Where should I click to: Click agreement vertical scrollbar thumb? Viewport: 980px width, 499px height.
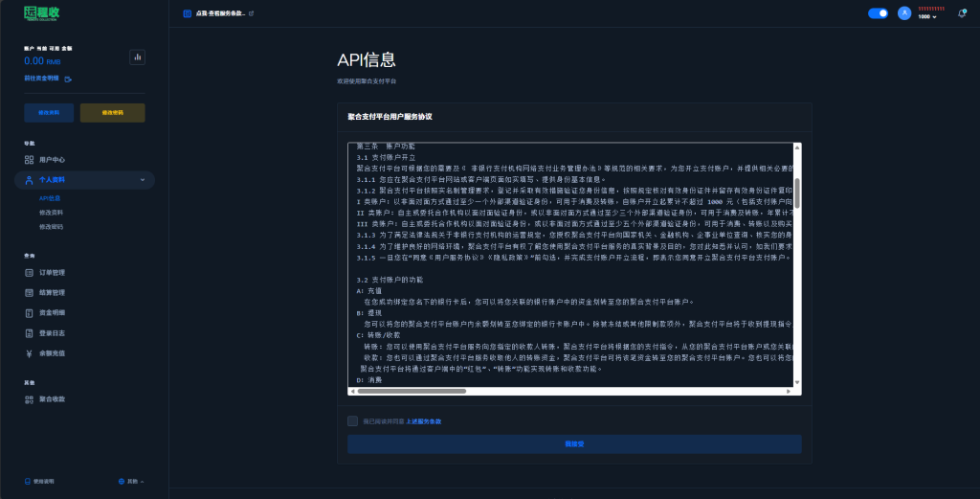point(797,193)
